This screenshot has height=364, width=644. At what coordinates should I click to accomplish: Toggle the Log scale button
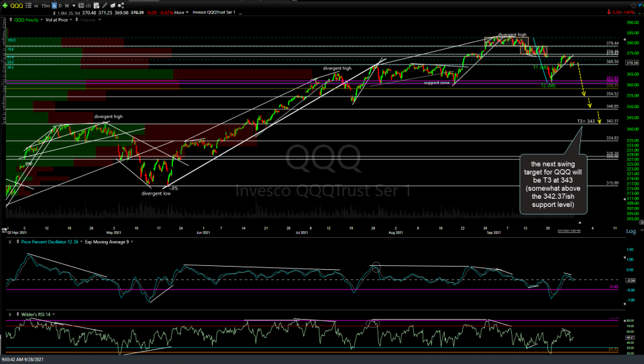coord(631,231)
